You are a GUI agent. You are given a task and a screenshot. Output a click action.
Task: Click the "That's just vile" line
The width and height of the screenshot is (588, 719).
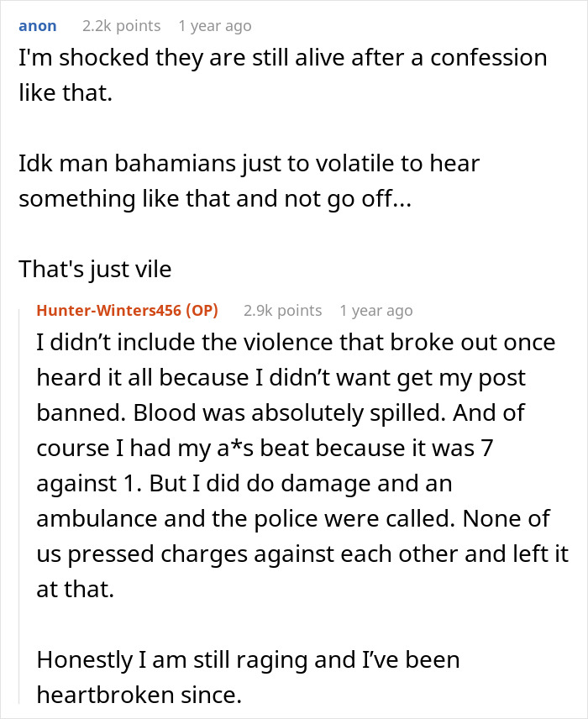pos(95,270)
